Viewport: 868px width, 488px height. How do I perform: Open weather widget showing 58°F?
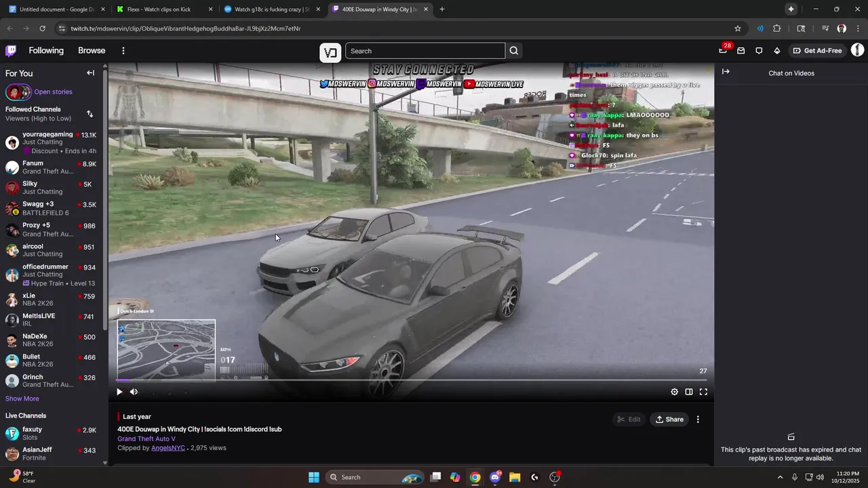point(22,477)
